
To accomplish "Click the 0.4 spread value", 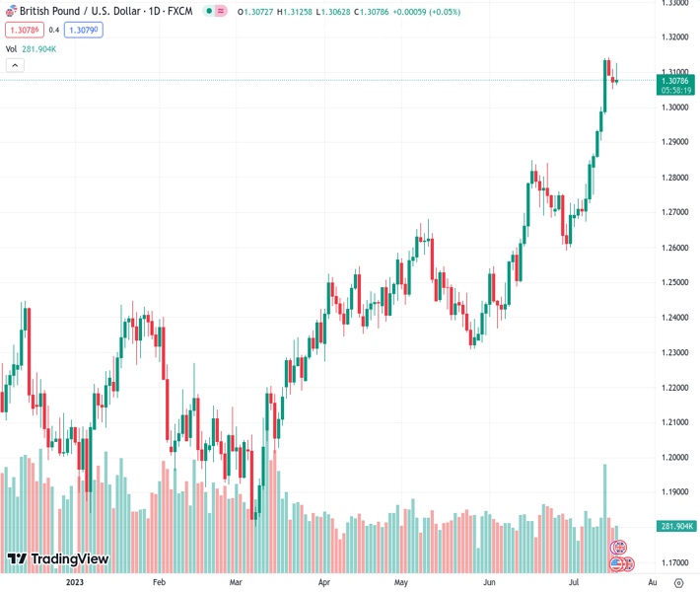I will [x=54, y=30].
